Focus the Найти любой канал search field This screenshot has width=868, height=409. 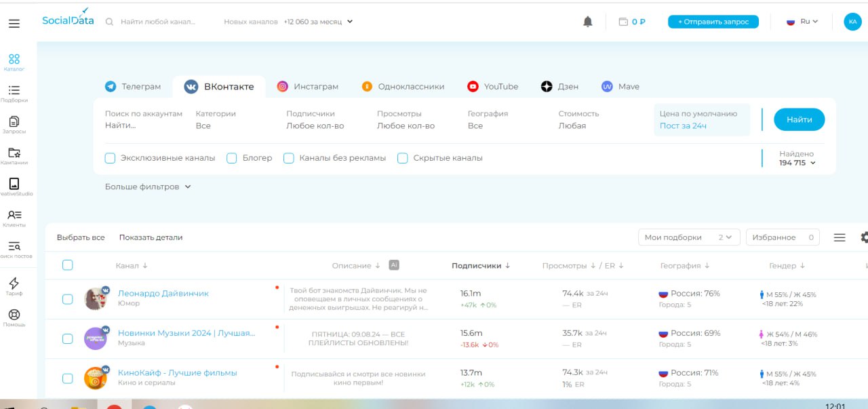pyautogui.click(x=159, y=22)
